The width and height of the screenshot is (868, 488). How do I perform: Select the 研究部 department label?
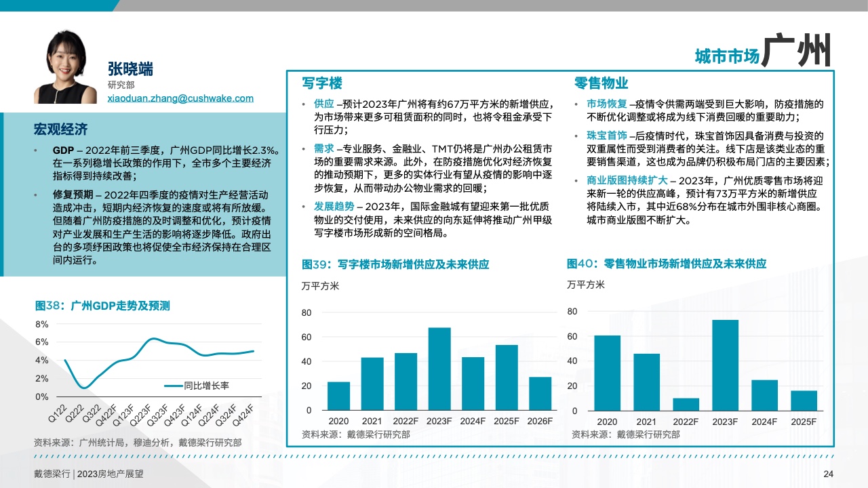click(121, 85)
